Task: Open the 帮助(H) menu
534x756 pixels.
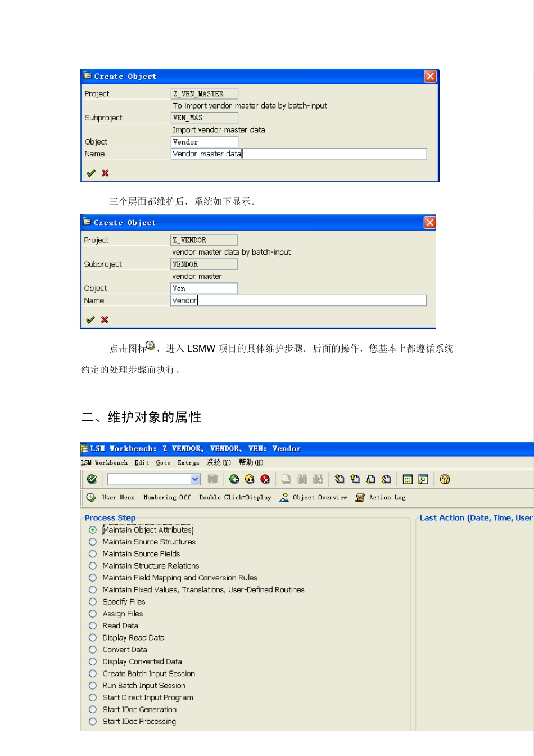Action: pos(251,463)
